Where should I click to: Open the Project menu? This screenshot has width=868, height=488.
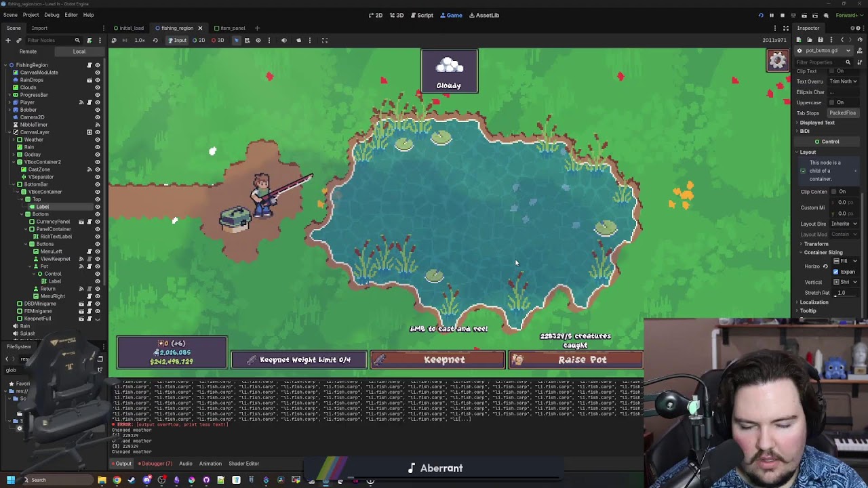coord(31,15)
